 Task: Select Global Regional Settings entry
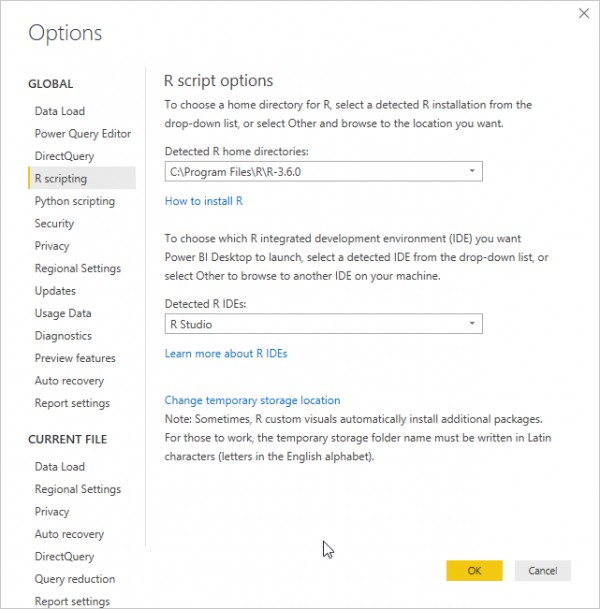click(x=78, y=268)
